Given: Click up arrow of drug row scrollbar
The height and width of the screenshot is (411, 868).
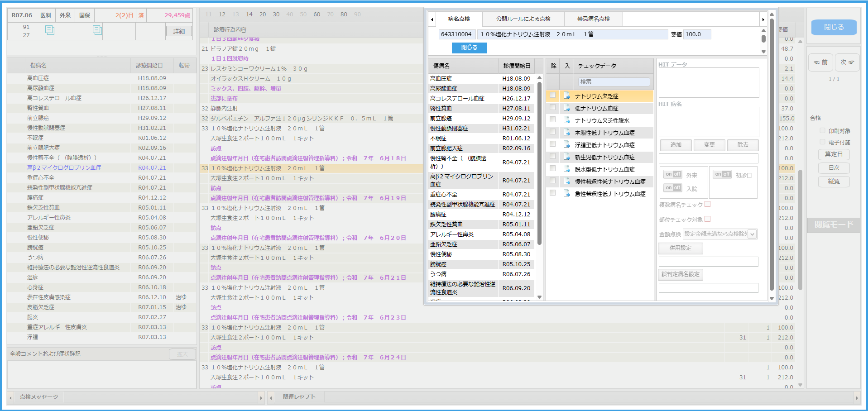Looking at the screenshot, I should [763, 31].
